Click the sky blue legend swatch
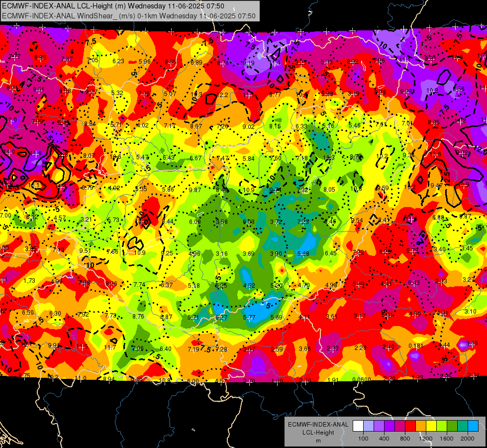Image resolution: width=487 pixels, height=448 pixels. [x=473, y=426]
